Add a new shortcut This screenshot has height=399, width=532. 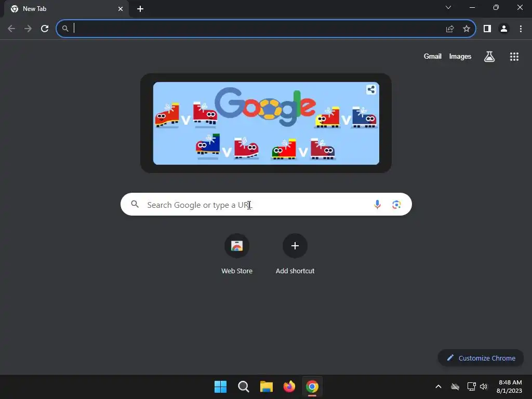(295, 254)
